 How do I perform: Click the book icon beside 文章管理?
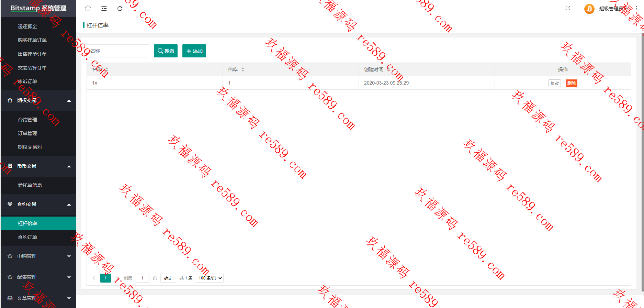tap(10, 298)
